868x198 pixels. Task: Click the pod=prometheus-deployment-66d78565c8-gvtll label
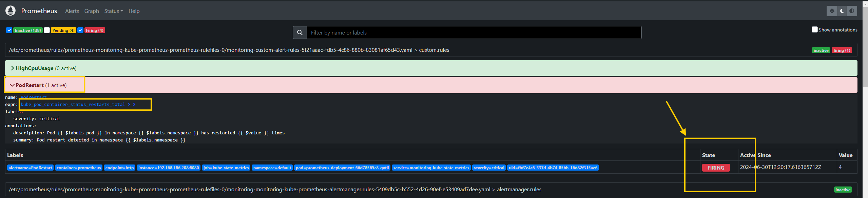(x=342, y=168)
